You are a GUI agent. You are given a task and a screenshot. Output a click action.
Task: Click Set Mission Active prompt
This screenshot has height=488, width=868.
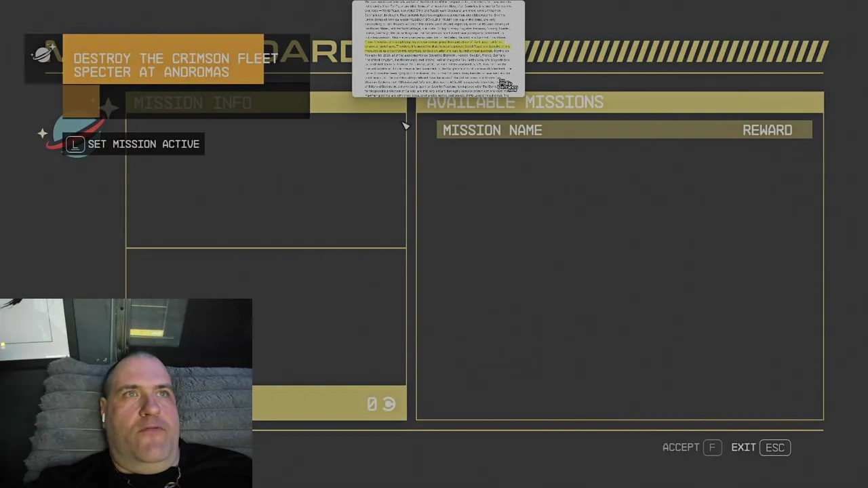pyautogui.click(x=134, y=144)
